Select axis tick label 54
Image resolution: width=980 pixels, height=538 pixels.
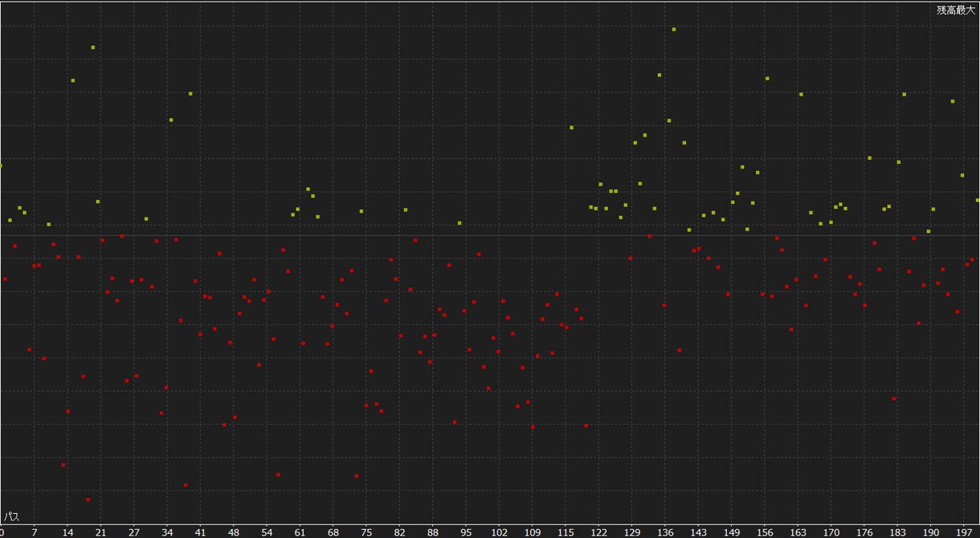pyautogui.click(x=267, y=532)
